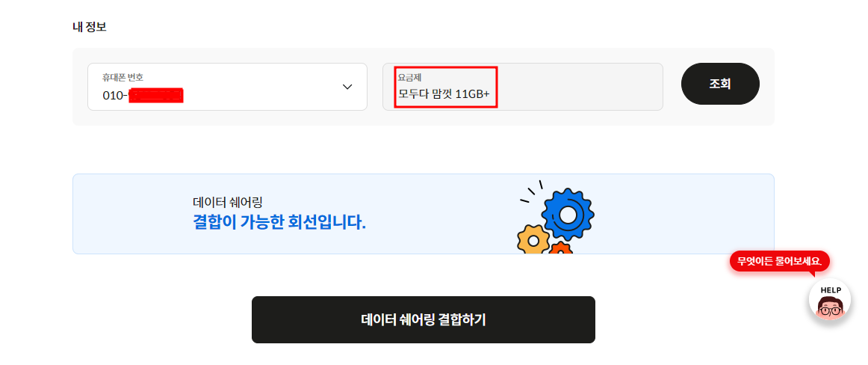Click the 요금제 label text

coord(409,77)
